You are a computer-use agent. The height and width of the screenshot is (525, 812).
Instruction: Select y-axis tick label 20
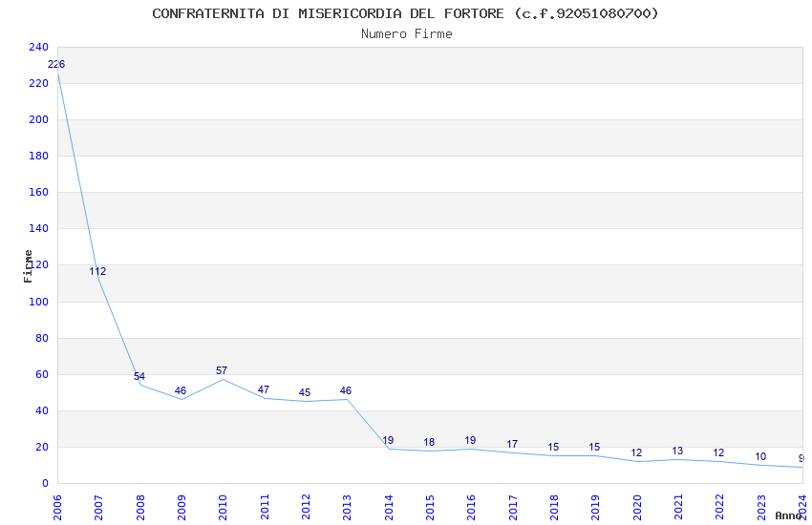click(x=42, y=447)
